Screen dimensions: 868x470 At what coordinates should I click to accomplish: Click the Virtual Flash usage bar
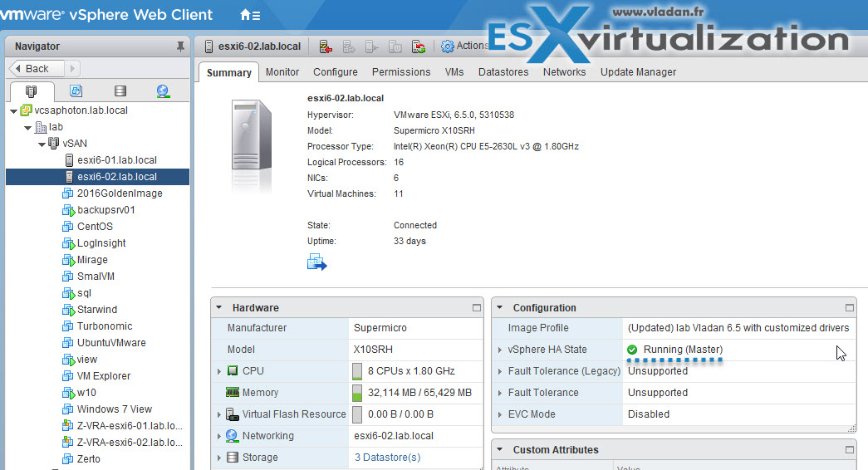pos(357,414)
